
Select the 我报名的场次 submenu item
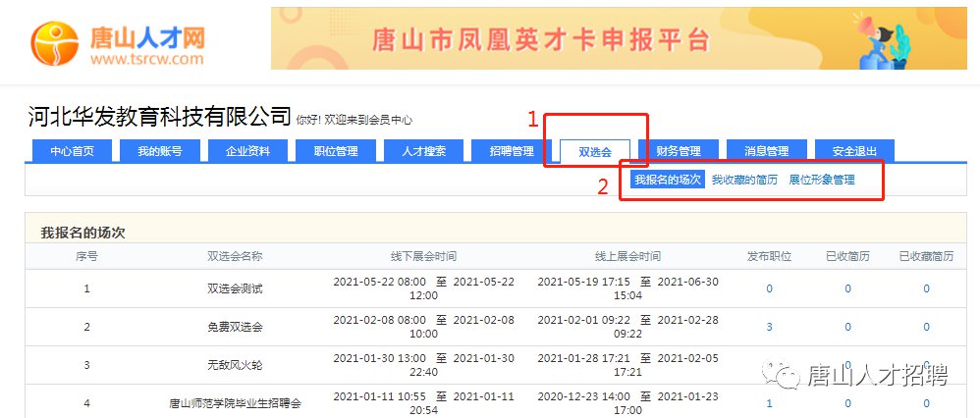(668, 180)
